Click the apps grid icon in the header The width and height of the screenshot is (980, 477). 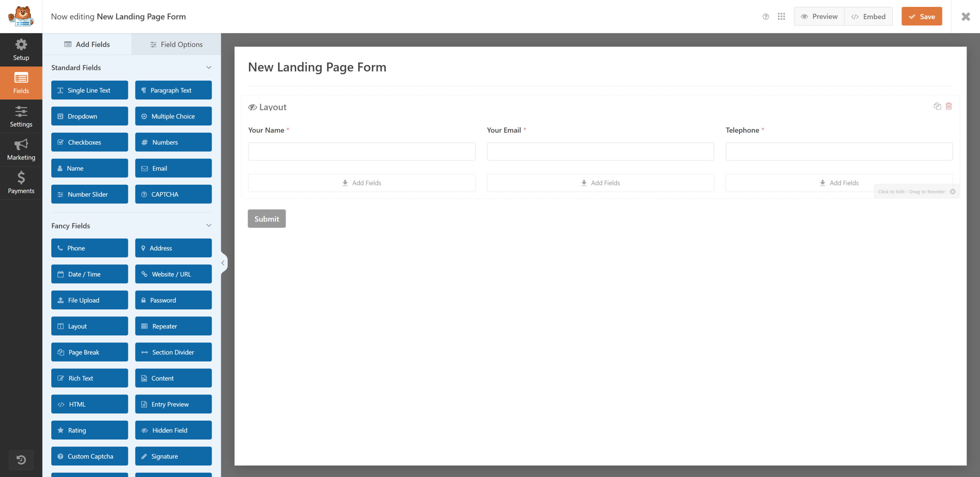pos(781,16)
